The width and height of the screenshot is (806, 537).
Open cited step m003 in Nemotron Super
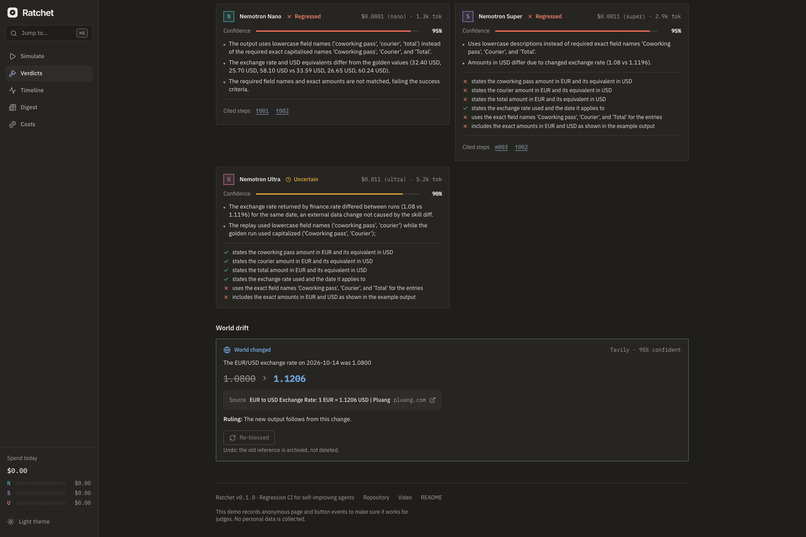[501, 147]
